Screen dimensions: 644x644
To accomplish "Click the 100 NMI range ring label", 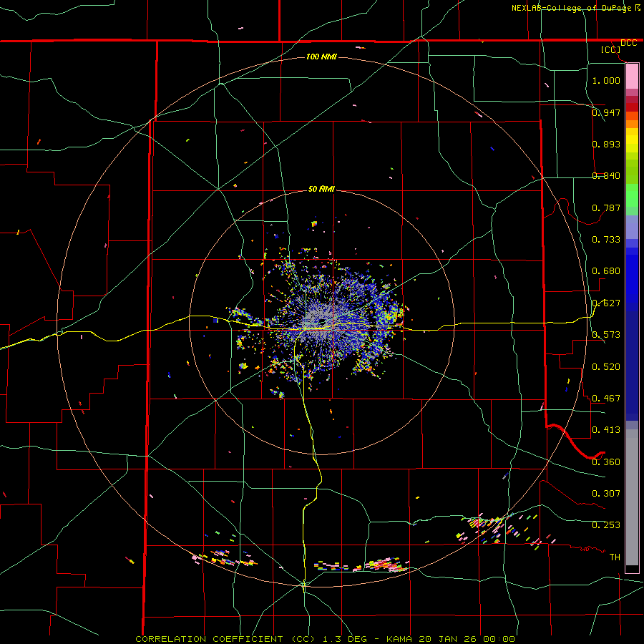I will click(321, 57).
